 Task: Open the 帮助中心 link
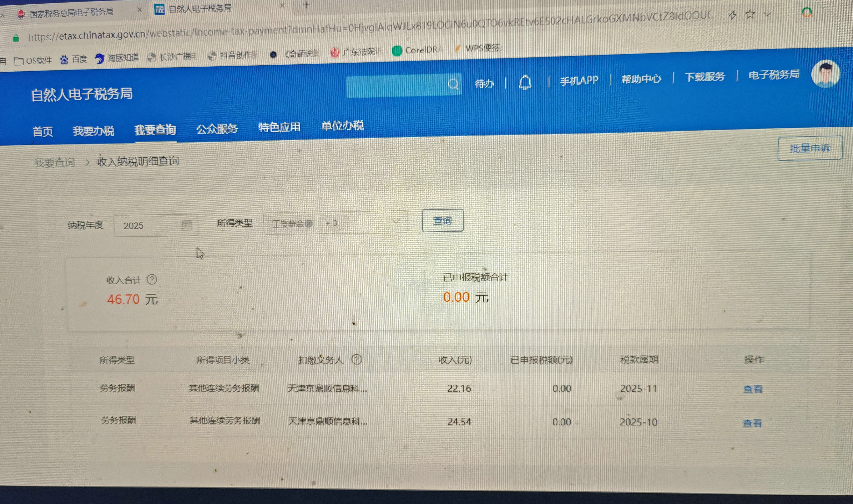(641, 79)
